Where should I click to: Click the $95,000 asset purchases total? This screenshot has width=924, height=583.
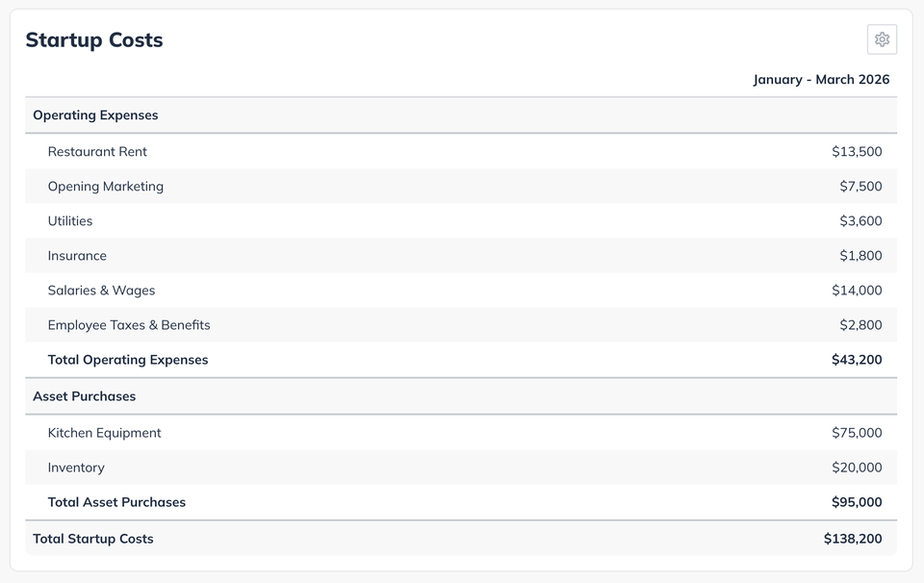pyautogui.click(x=857, y=502)
